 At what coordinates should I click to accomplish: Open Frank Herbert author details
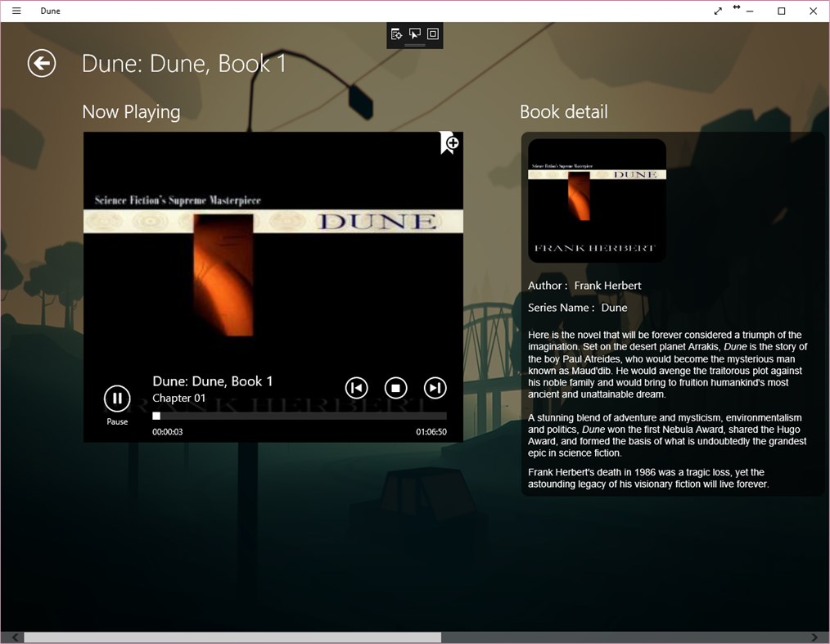(x=607, y=285)
